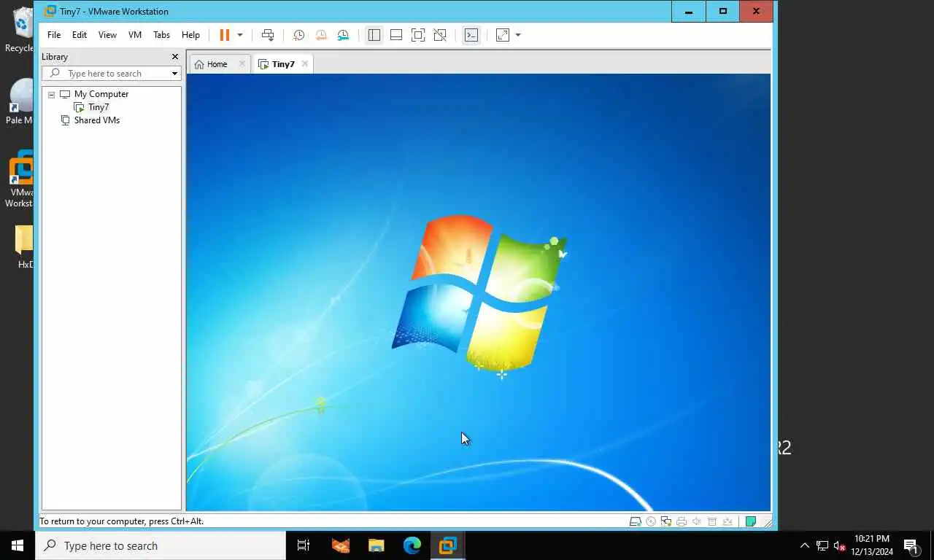This screenshot has width=934, height=560.
Task: Click the VMware Workstation taskbar icon
Action: (x=448, y=545)
